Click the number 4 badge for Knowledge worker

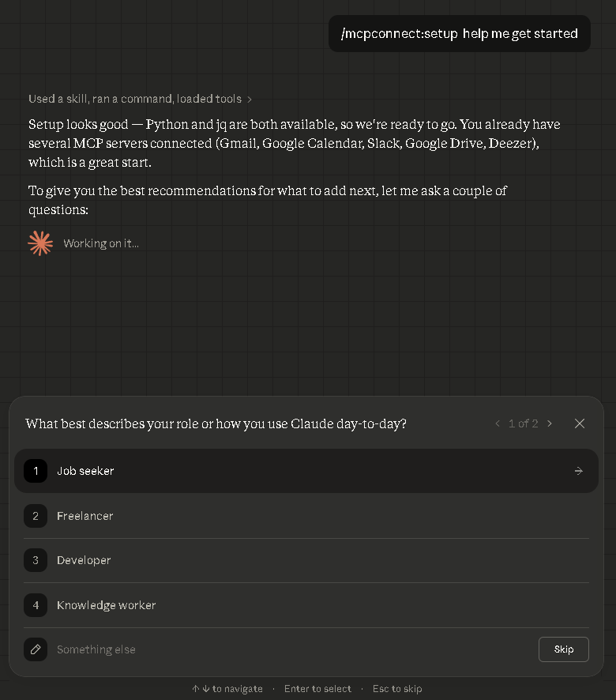pyautogui.click(x=36, y=605)
